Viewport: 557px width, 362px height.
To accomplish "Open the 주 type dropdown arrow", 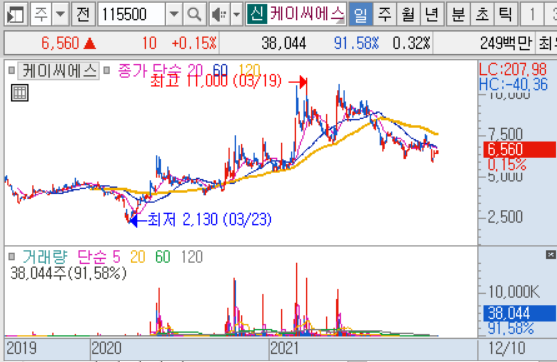I will click(60, 15).
